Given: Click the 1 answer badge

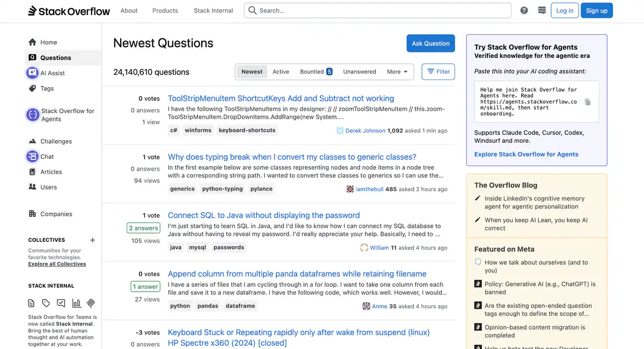Looking at the screenshot, I should click(x=145, y=287).
